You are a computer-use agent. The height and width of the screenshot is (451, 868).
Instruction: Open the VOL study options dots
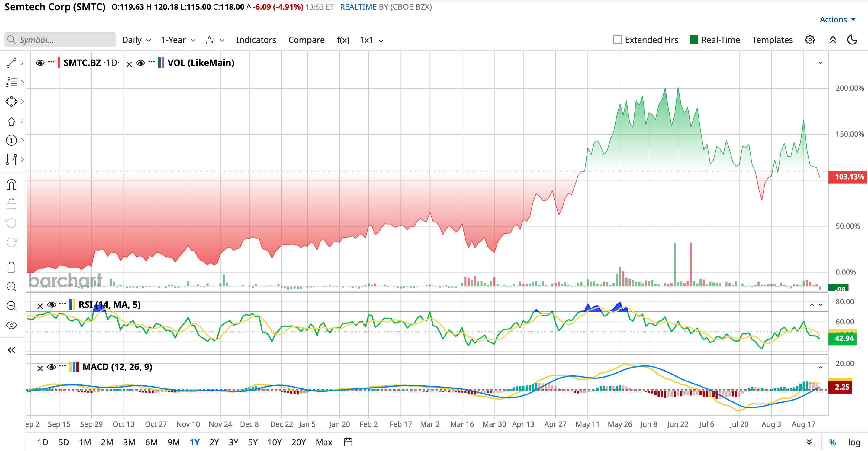point(152,62)
